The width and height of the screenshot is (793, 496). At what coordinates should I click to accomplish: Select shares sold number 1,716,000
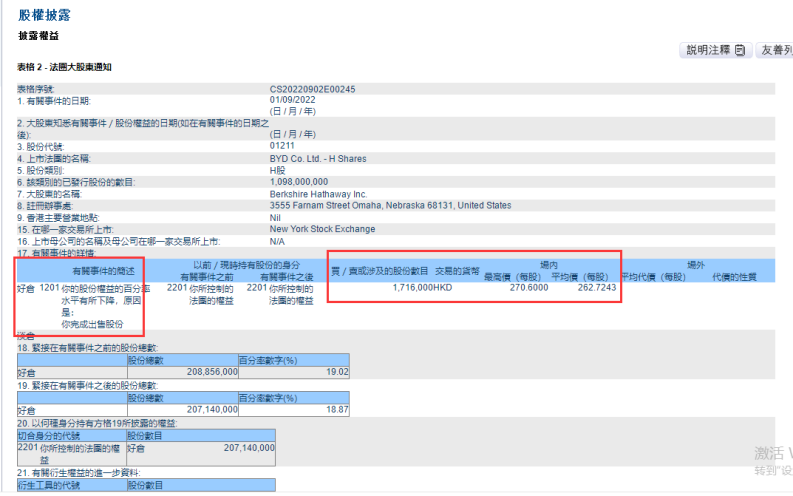(413, 287)
